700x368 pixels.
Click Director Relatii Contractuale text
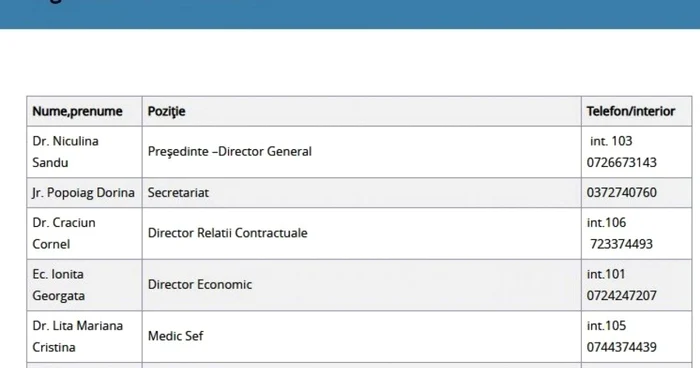pos(227,233)
